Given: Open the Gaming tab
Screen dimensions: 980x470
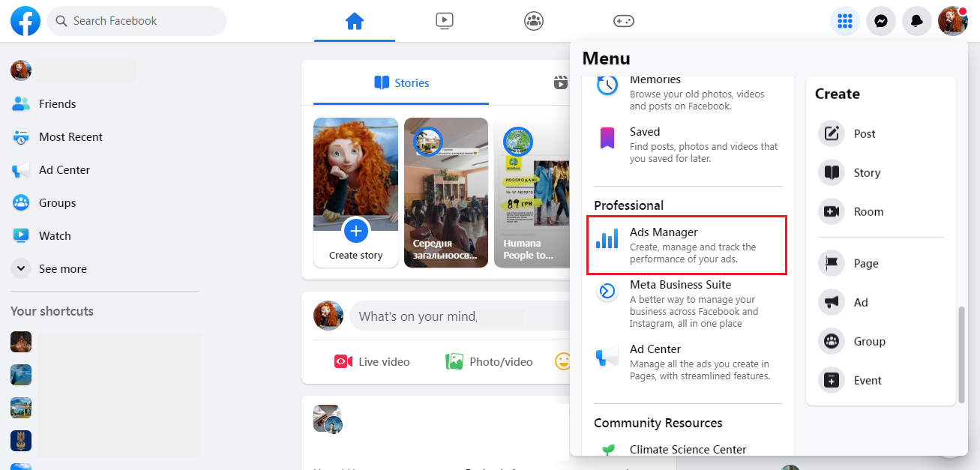Looking at the screenshot, I should pyautogui.click(x=624, y=21).
